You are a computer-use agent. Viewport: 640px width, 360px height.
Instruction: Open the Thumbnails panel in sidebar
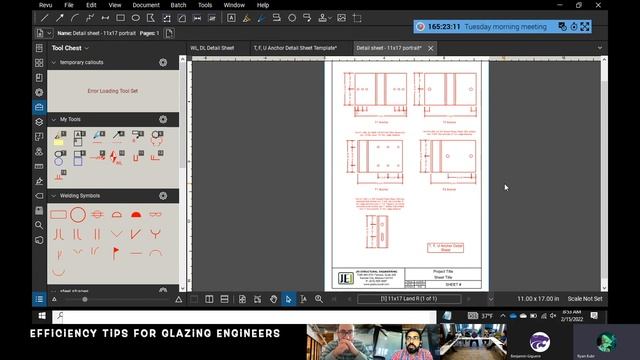point(39,63)
